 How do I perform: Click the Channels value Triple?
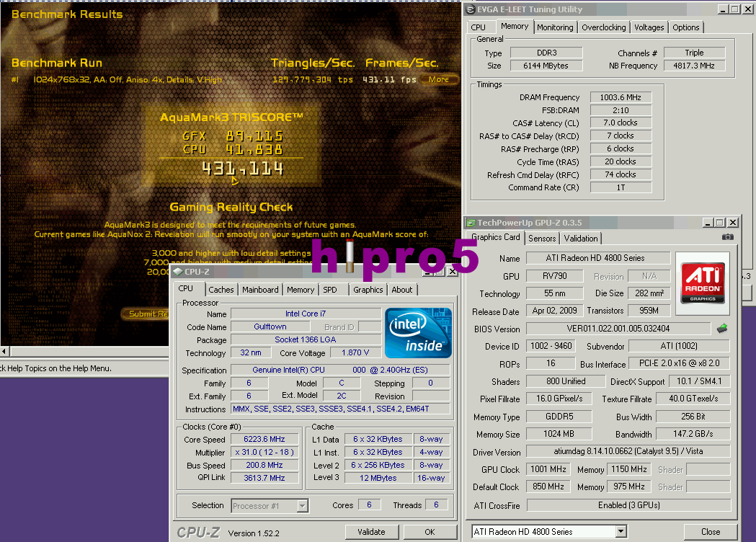pyautogui.click(x=694, y=53)
